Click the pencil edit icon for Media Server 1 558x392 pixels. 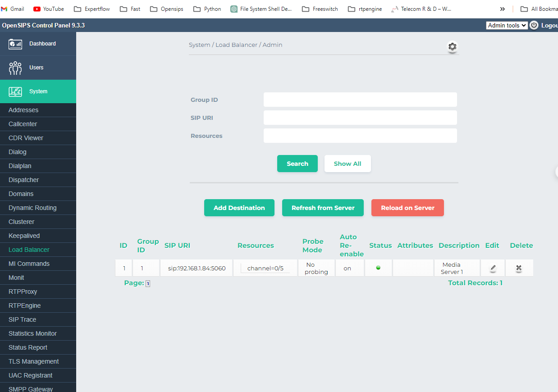493,268
